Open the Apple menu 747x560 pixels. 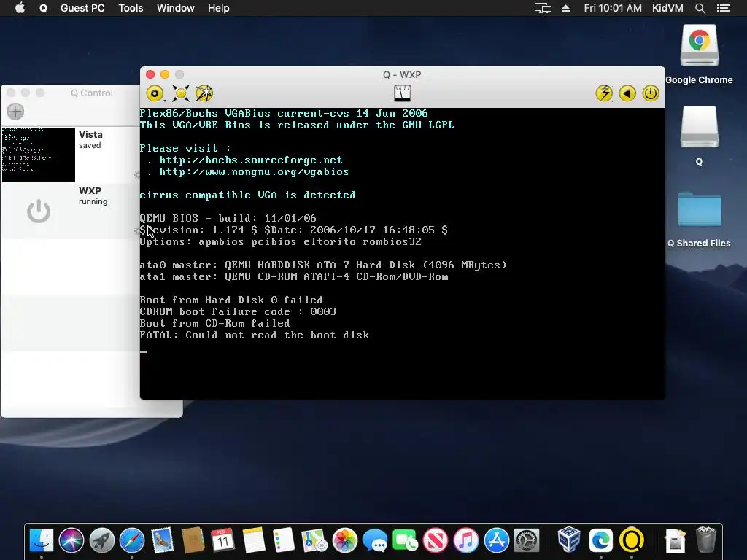point(20,8)
